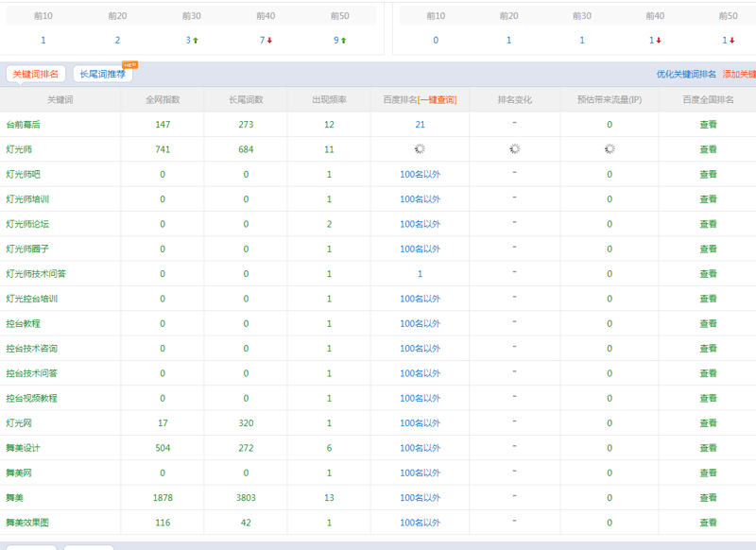
Task: Click 查看 for 控台教程 row
Action: pyautogui.click(x=708, y=323)
